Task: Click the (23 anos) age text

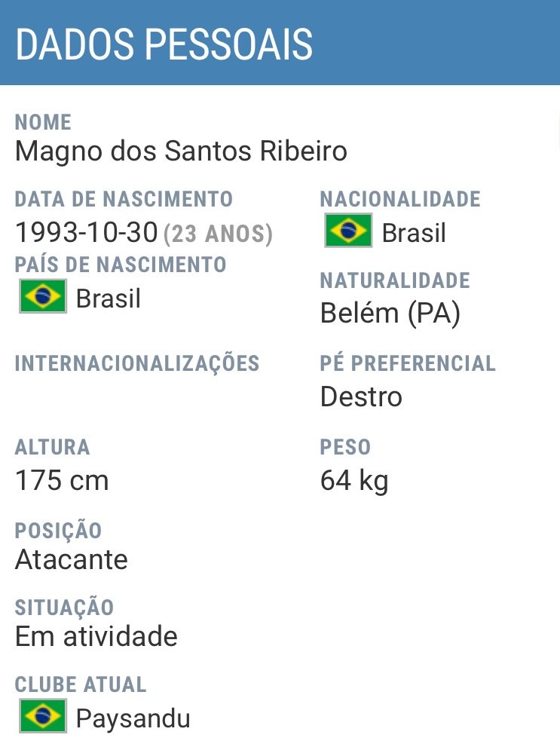Action: [x=218, y=234]
